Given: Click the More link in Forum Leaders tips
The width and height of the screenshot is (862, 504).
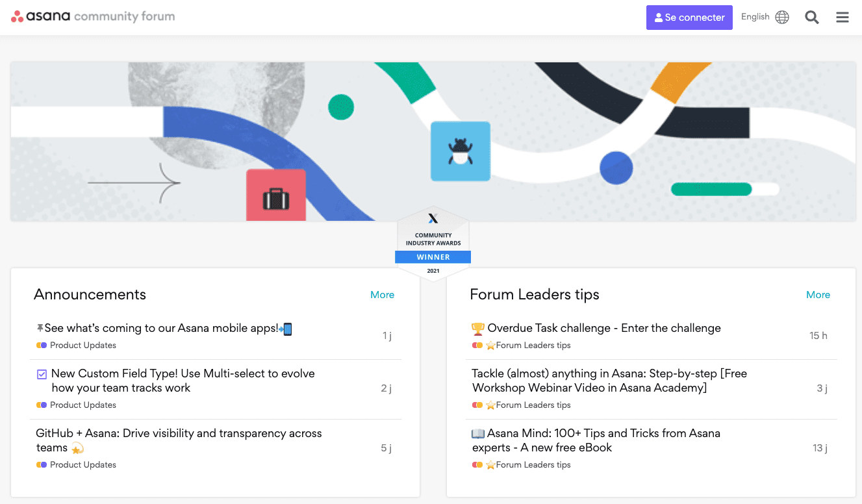Looking at the screenshot, I should click(818, 295).
